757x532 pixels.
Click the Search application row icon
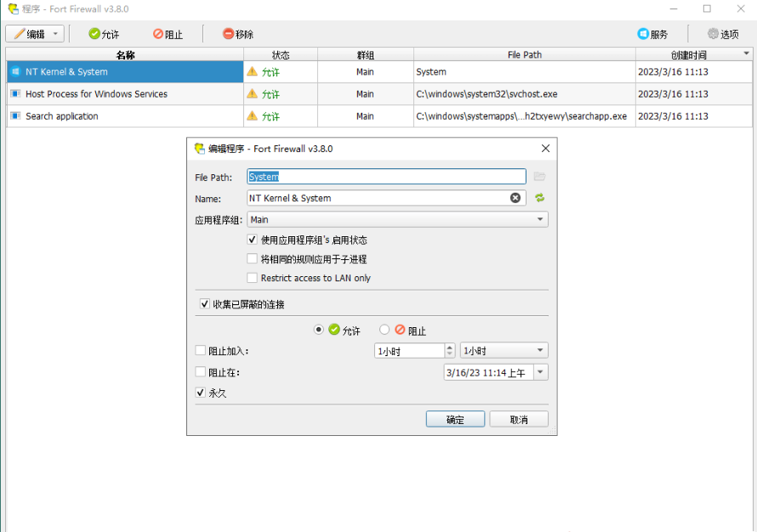(15, 116)
